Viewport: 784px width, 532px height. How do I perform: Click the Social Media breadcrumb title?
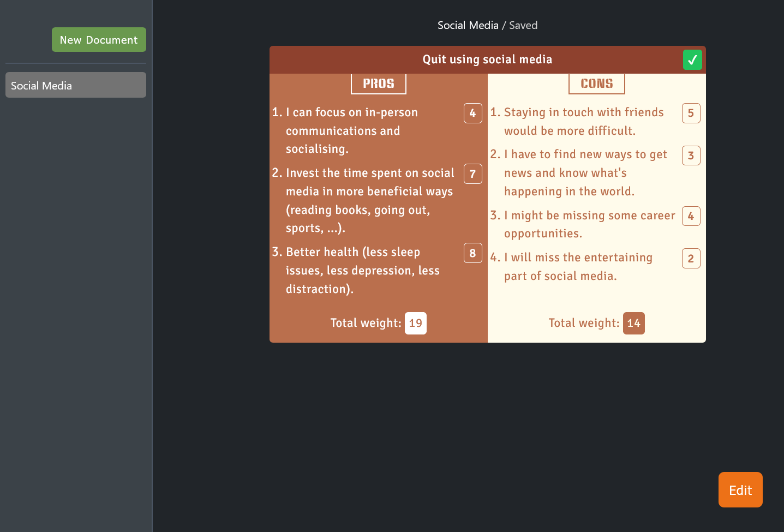click(x=468, y=25)
